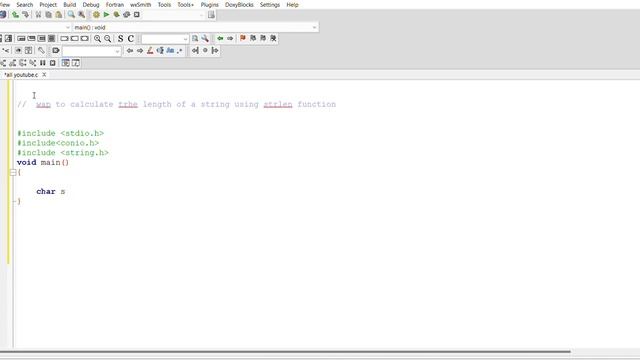640x360 pixels.
Task: Toggle the red flag bookmark
Action: [243, 38]
